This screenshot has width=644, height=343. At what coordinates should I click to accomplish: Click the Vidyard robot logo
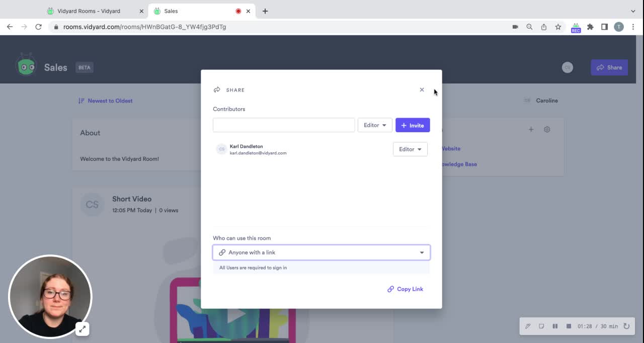pos(26,65)
